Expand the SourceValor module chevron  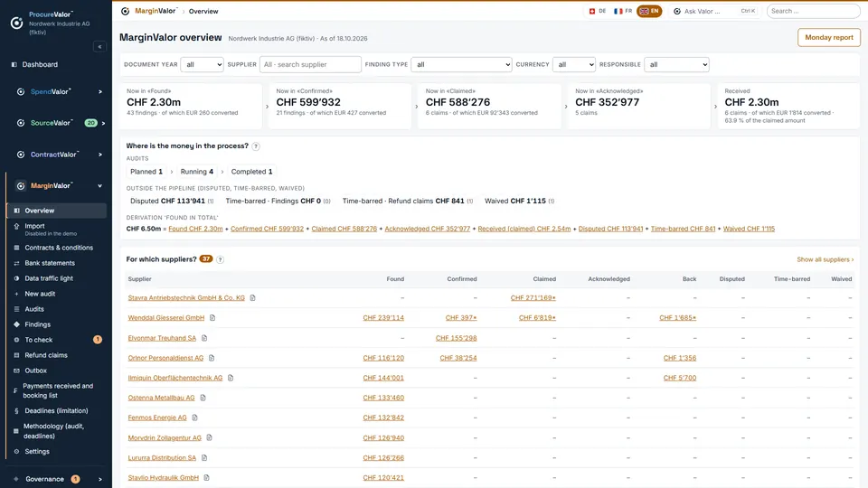tap(103, 123)
